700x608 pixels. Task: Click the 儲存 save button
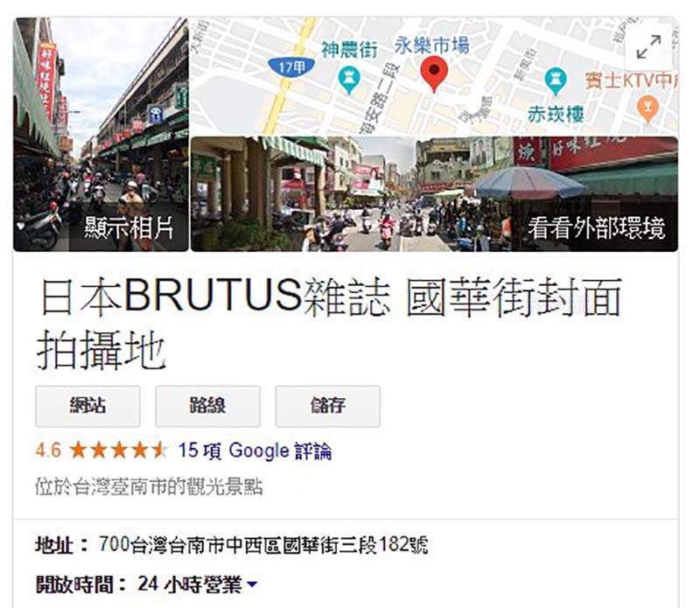click(x=327, y=406)
